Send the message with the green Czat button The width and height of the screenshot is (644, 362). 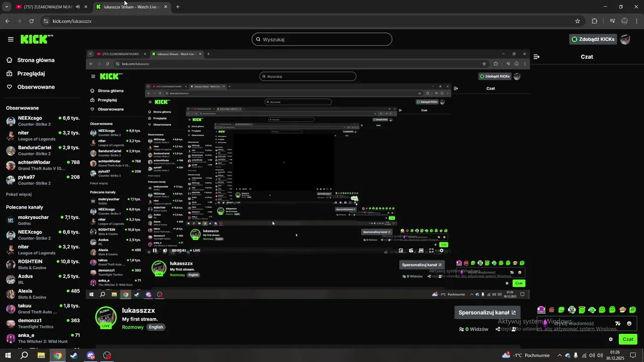(628, 339)
